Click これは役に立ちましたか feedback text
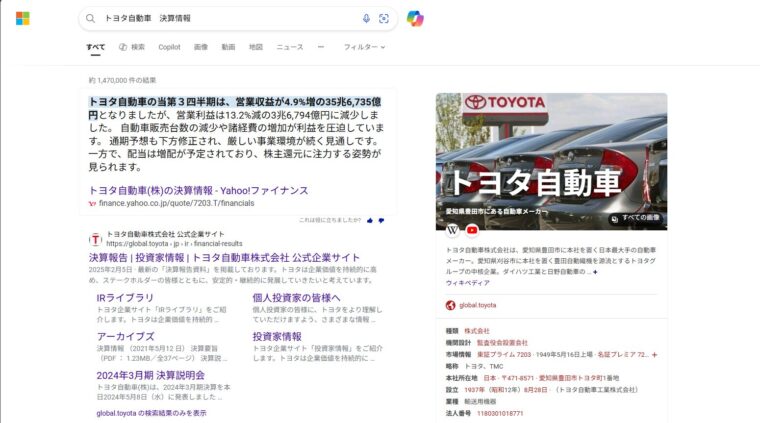The width and height of the screenshot is (760, 423). tap(330, 220)
